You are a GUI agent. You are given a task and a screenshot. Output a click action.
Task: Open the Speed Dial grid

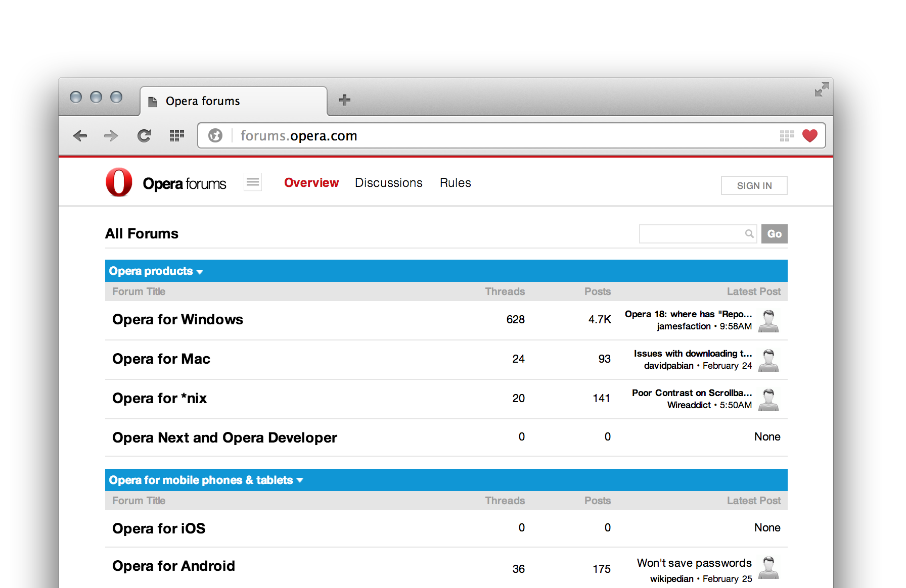[176, 135]
